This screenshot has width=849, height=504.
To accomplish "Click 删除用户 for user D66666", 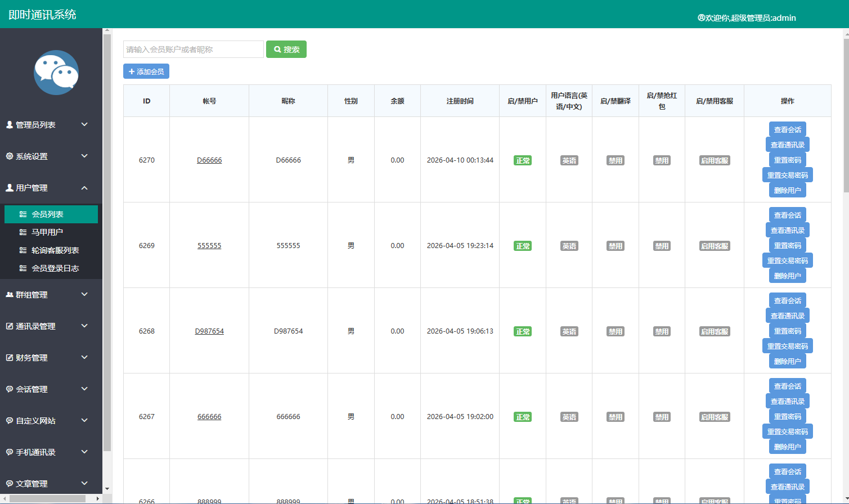I will click(x=787, y=191).
